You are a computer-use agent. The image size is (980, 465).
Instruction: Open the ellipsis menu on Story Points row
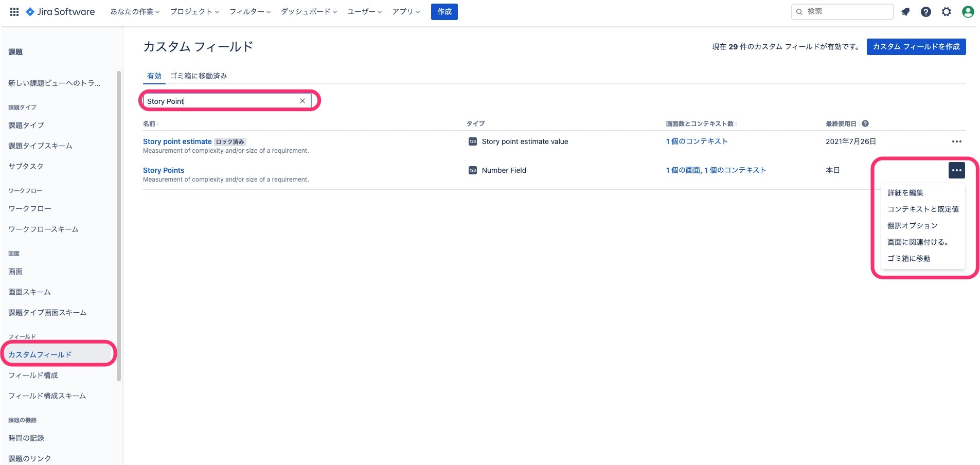(956, 170)
